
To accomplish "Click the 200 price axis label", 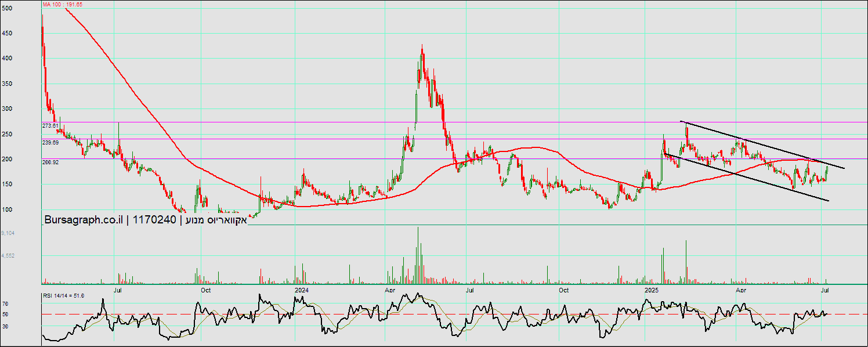I will [8, 159].
